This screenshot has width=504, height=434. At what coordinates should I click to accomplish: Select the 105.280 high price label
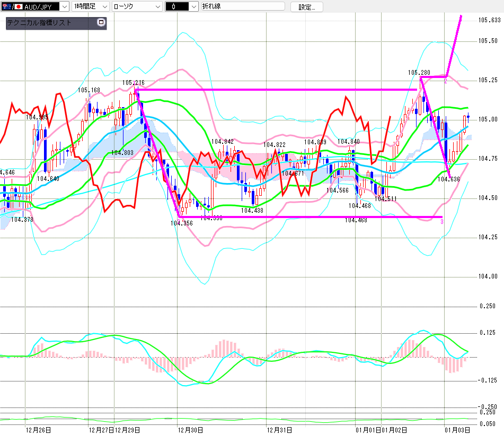(x=419, y=73)
